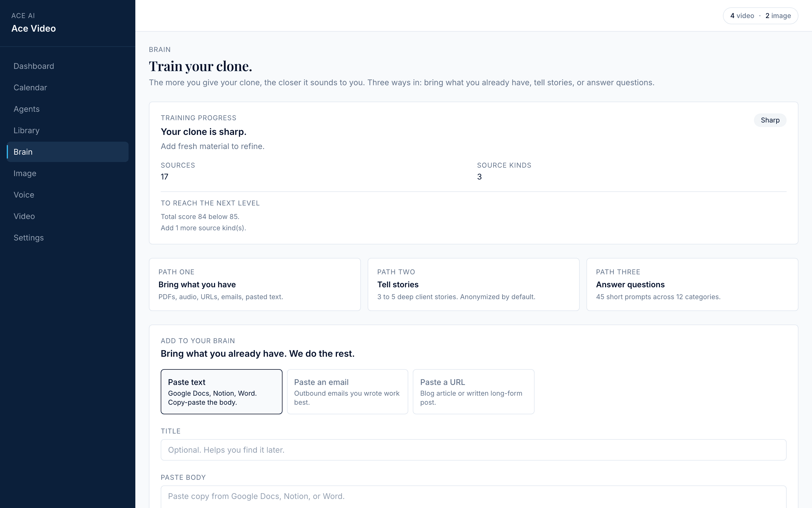Open Agents section
812x508 pixels.
[67, 109]
